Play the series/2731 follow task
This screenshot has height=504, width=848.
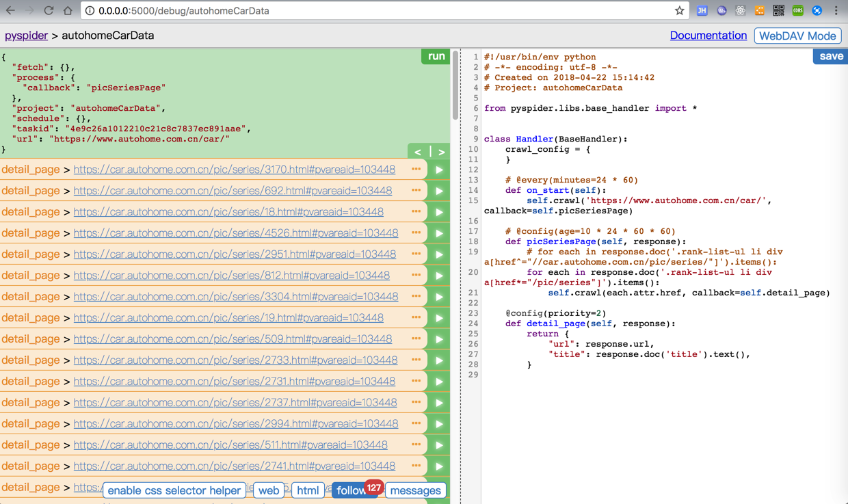(x=439, y=382)
